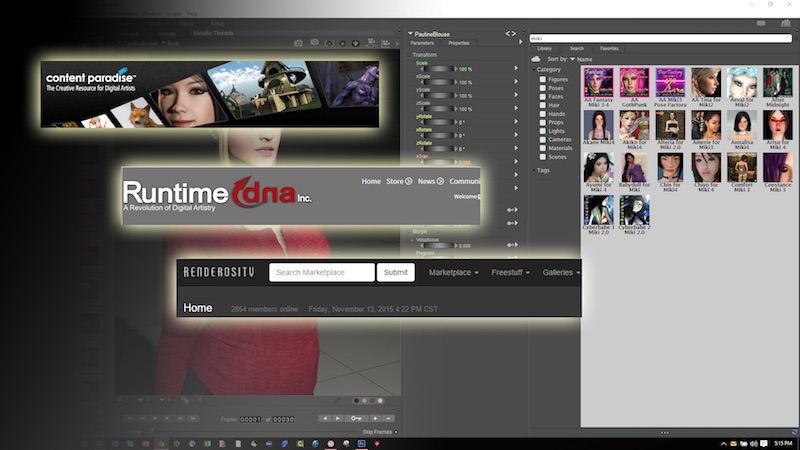Viewport: 800px width, 450px height.
Task: Open the Properties tab
Action: click(x=459, y=43)
